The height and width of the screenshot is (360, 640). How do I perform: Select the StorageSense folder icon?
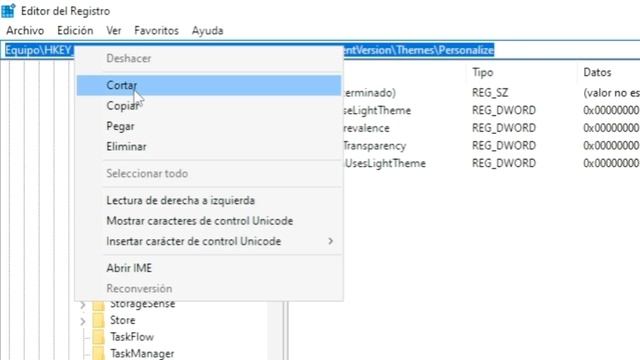point(98,305)
